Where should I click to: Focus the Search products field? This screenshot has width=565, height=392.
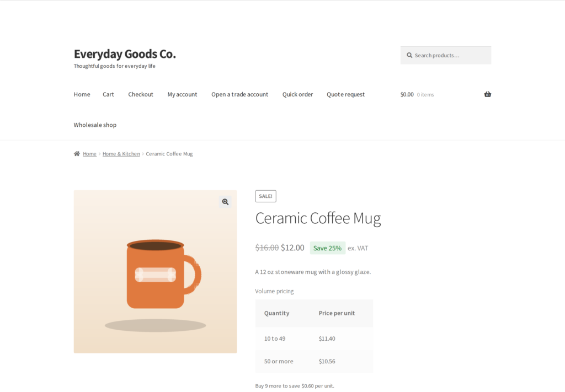(446, 56)
